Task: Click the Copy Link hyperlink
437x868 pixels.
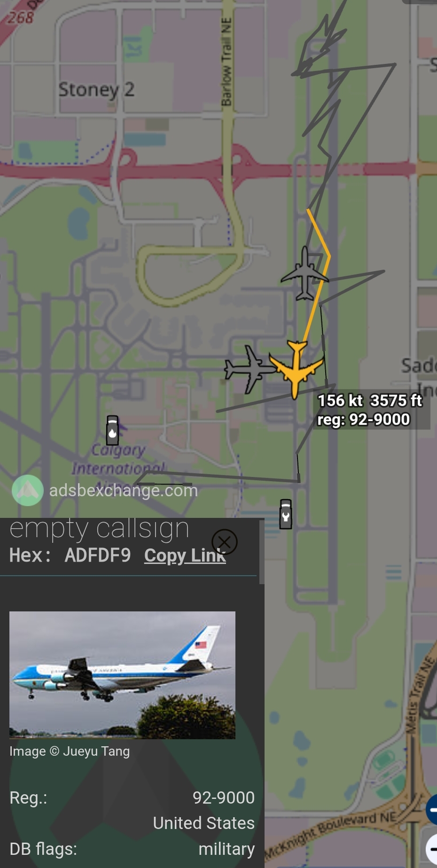Action: (185, 555)
